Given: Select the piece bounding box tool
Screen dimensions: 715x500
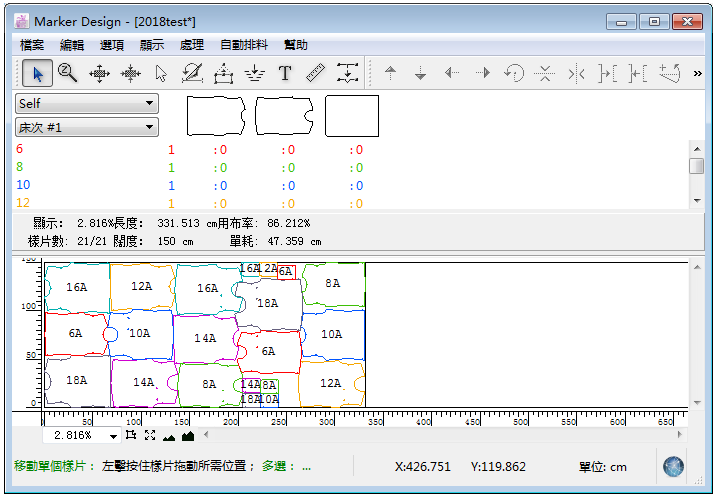Looking at the screenshot, I should pyautogui.click(x=223, y=73).
